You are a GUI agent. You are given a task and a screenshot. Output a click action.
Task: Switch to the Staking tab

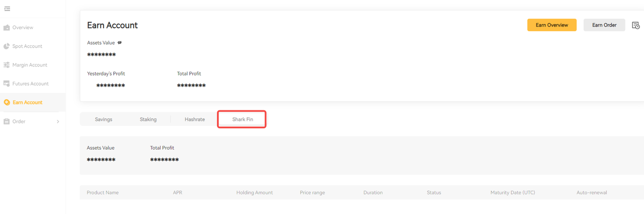click(148, 119)
